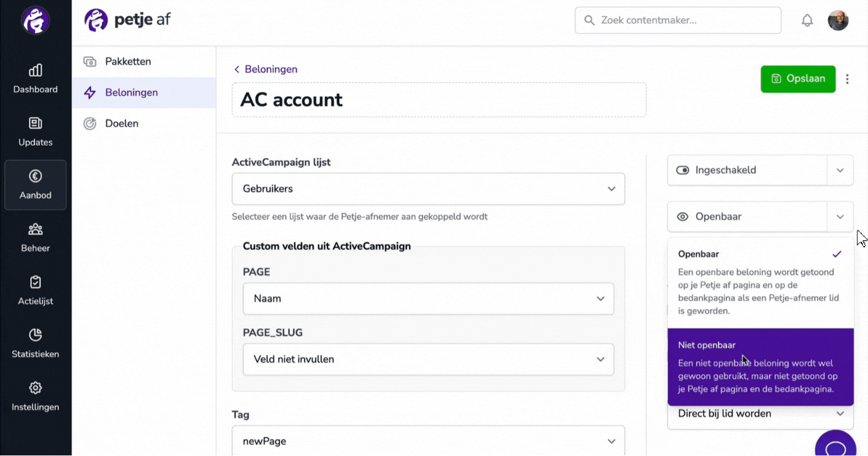Open the Actielijst clipboard icon
868x456 pixels.
pos(36,282)
